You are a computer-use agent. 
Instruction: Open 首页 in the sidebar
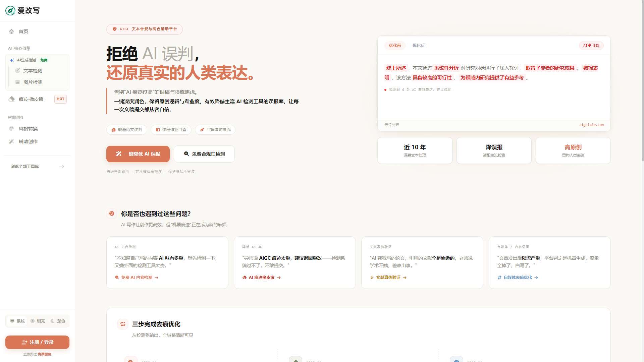[37, 32]
